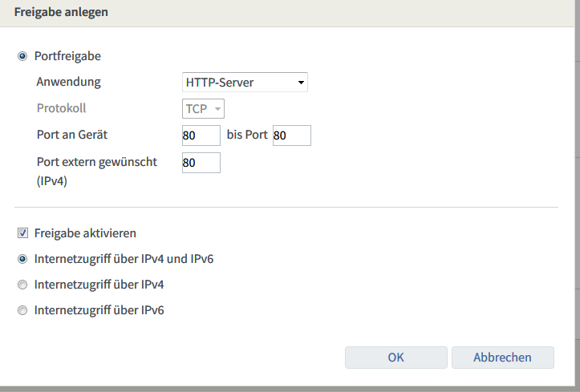Screen dimensions: 580x392
Task: Click the Port extern gewünscht input field
Action: [x=201, y=163]
